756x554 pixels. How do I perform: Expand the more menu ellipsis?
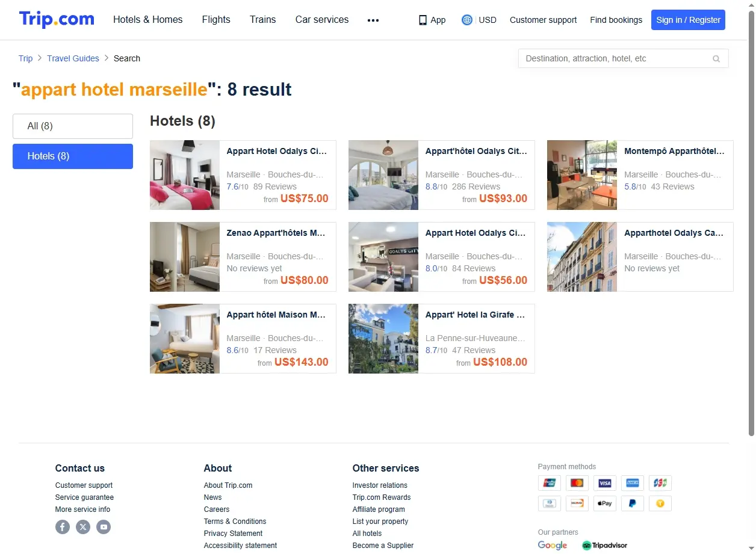pyautogui.click(x=373, y=20)
